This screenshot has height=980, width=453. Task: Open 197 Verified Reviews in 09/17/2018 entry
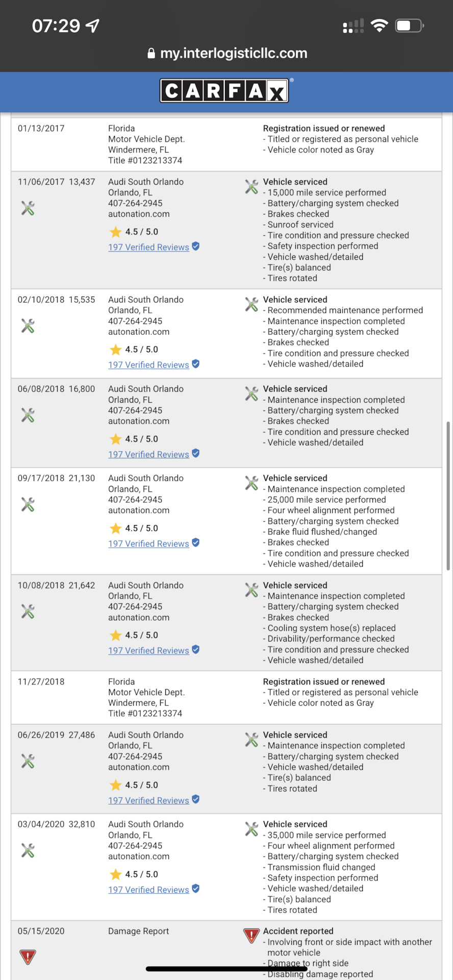coord(148,544)
